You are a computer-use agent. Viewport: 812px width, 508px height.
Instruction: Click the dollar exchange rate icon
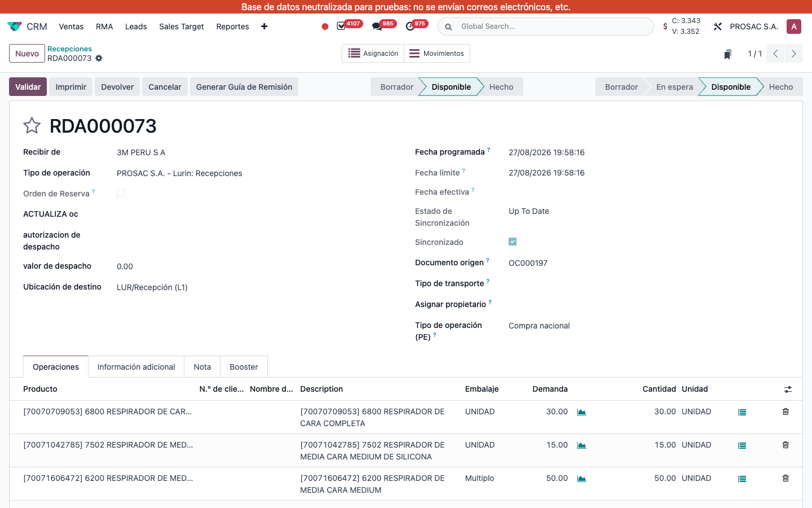[x=665, y=26]
